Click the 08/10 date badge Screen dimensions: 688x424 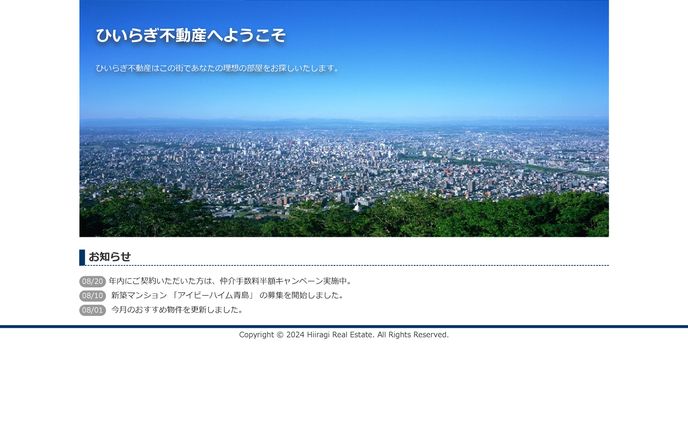(x=93, y=296)
